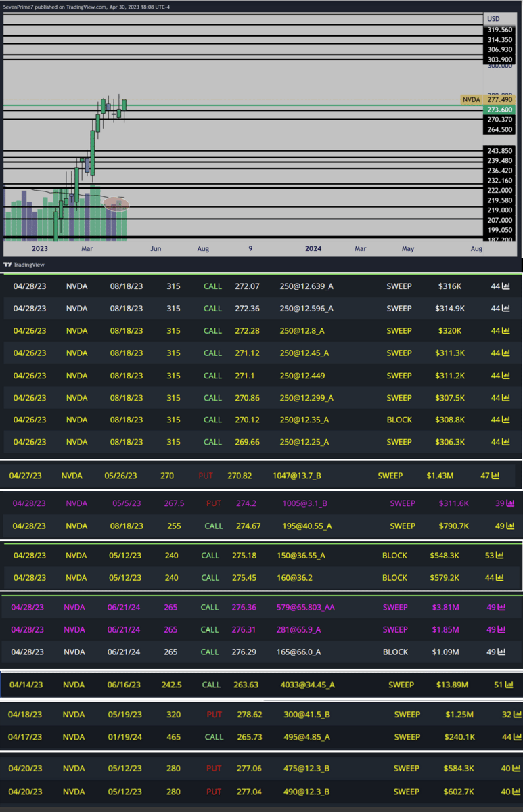Open chart icon in the $311.2K sweep row
Viewport: 523px width, 812px height.
506,376
